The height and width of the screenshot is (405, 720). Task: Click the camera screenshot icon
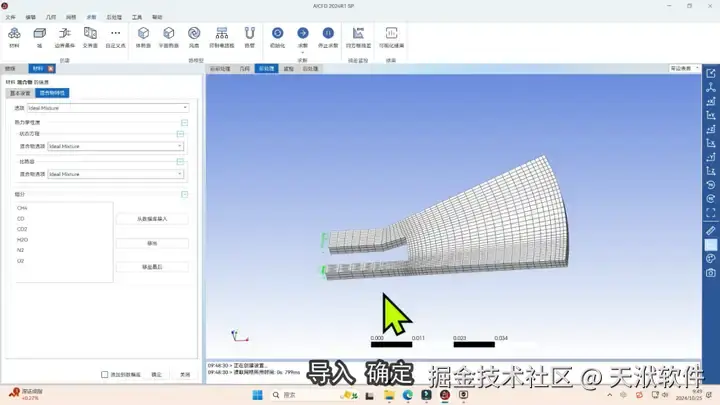tap(711, 273)
